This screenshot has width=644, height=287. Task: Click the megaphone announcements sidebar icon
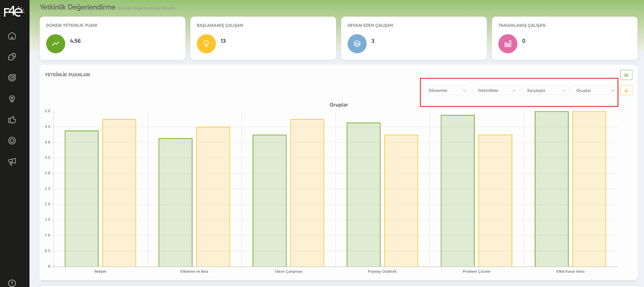pos(12,162)
